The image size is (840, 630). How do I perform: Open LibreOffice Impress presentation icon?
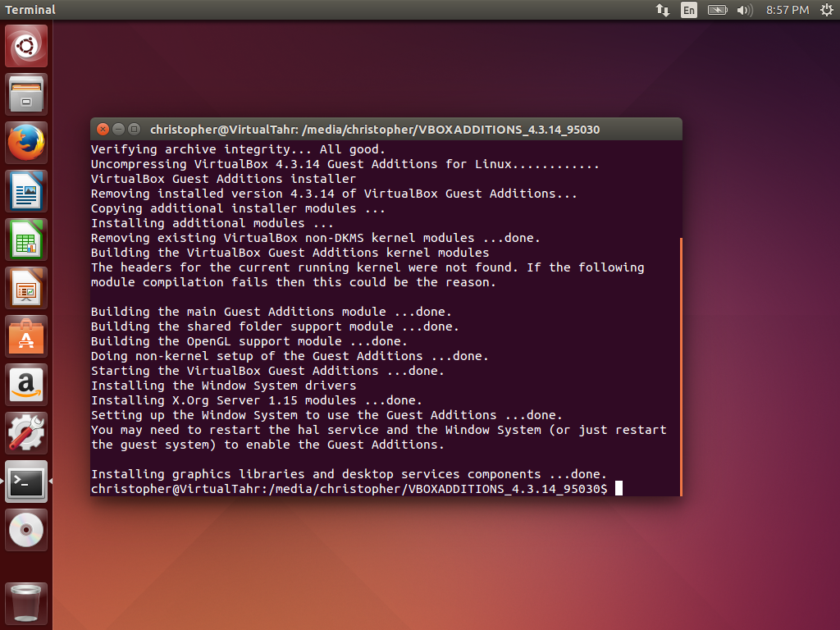pyautogui.click(x=26, y=288)
